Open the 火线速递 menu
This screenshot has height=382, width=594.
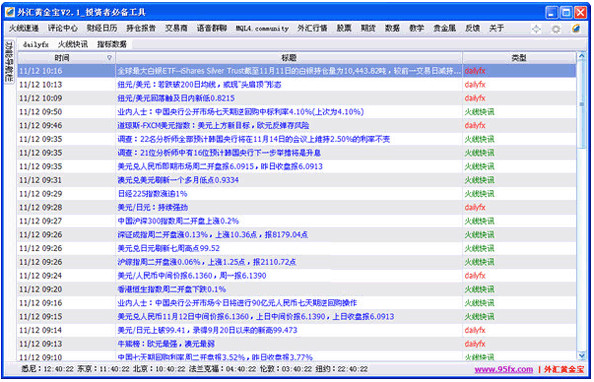[x=24, y=28]
